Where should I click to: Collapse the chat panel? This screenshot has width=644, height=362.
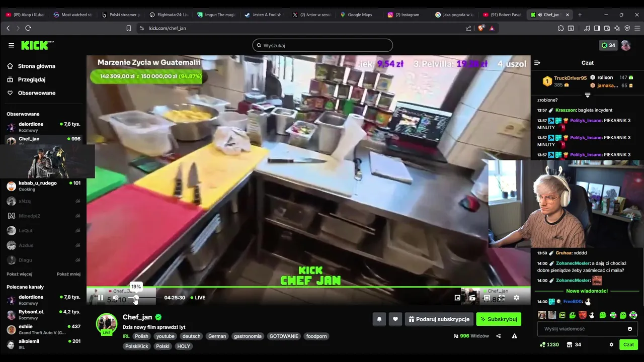537,63
